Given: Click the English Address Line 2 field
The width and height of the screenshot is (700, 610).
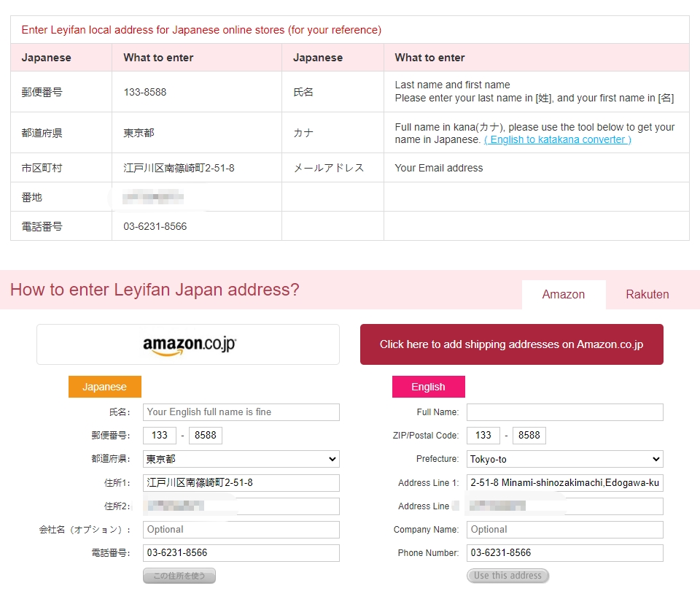Looking at the screenshot, I should 565,506.
